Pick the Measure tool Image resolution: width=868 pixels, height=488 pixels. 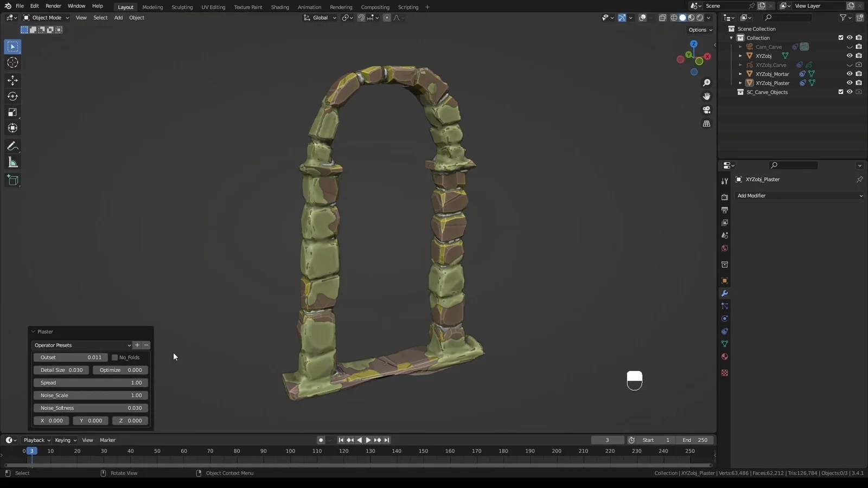coord(12,162)
